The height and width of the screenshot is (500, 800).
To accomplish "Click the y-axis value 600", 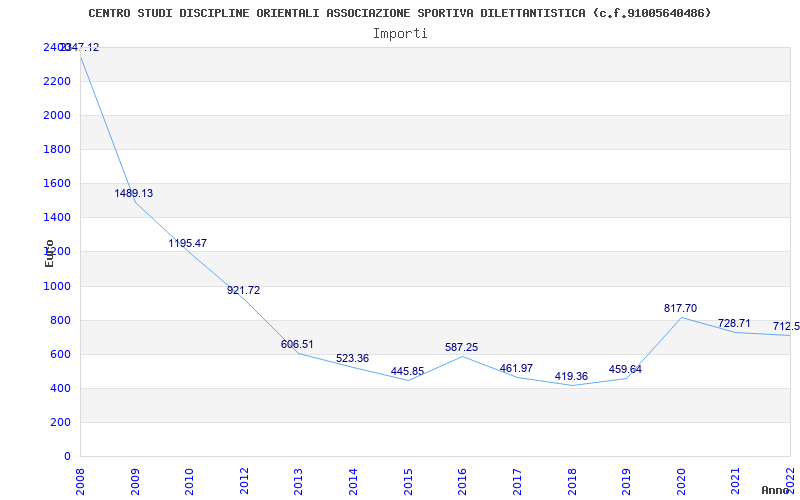I will [60, 355].
